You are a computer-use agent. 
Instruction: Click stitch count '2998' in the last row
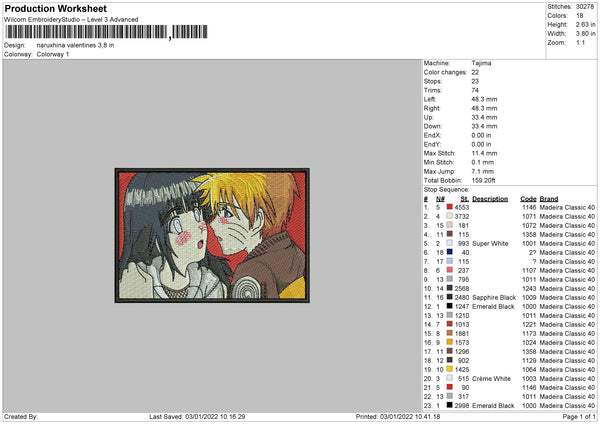pos(462,406)
